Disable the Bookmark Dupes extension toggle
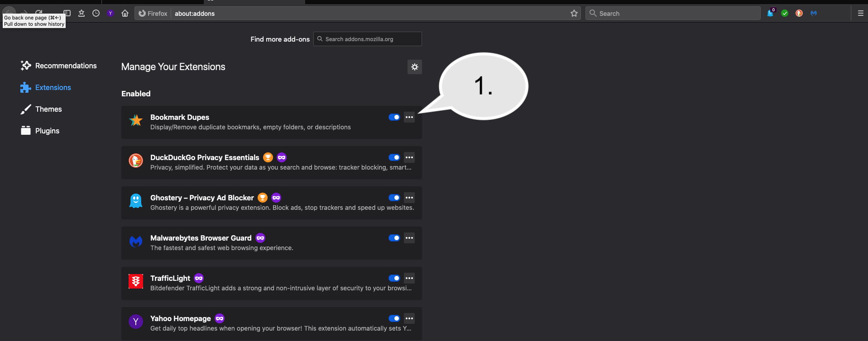Viewport: 868px width, 341px height. [x=394, y=117]
